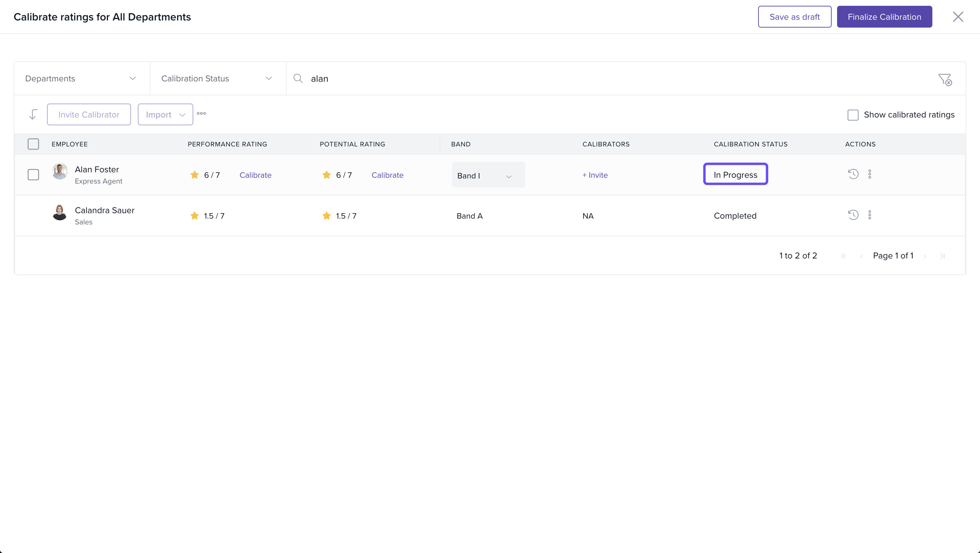Open the Calibration Status filter dropdown
980x553 pixels.
point(217,78)
